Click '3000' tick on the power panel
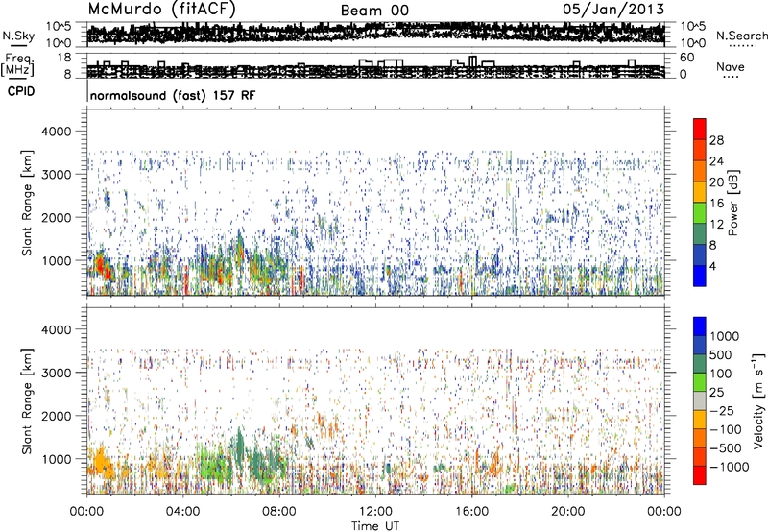768x532 pixels. tap(56, 175)
